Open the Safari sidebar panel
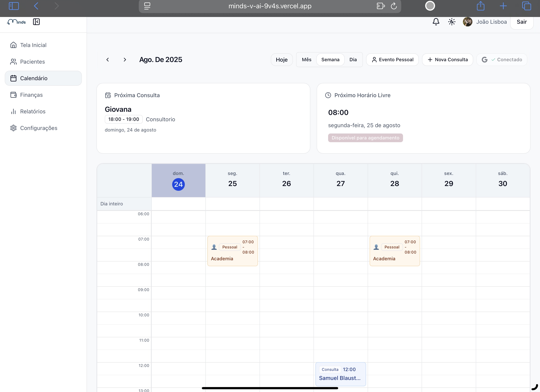 click(14, 6)
